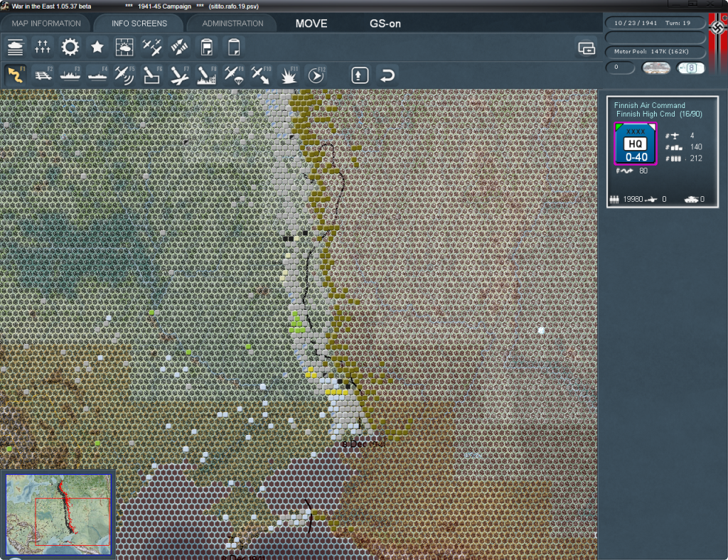This screenshot has height=560, width=728.
Task: Select the F11 explosion mode icon
Action: point(289,75)
